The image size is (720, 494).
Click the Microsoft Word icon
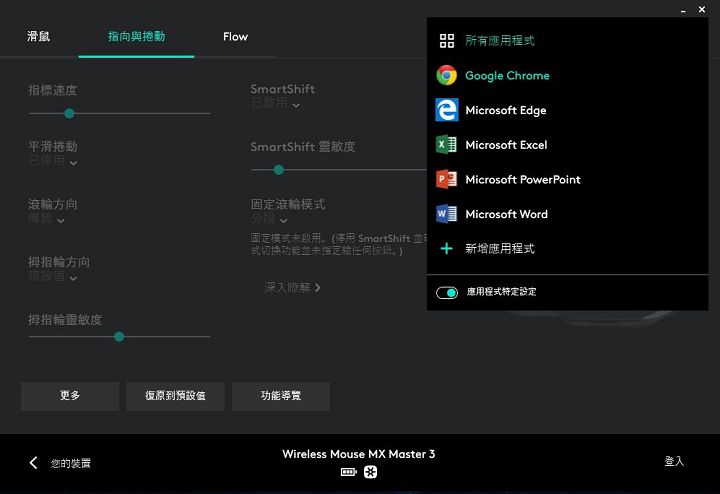(x=446, y=214)
